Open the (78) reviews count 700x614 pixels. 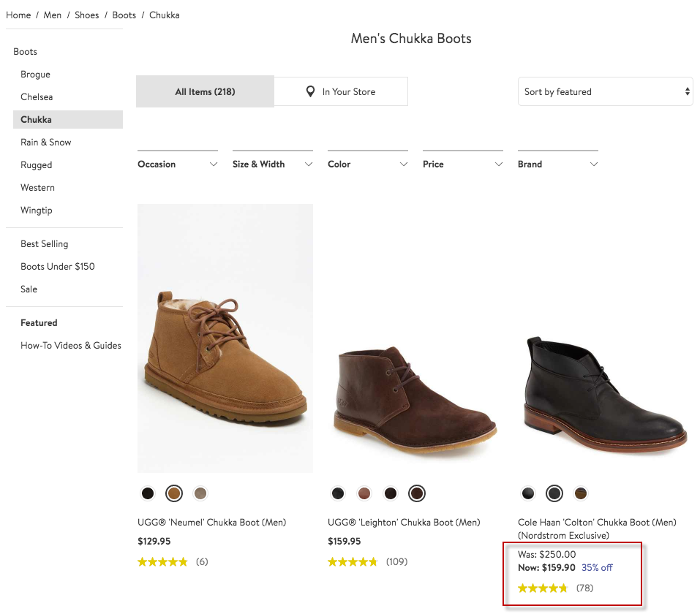[585, 588]
